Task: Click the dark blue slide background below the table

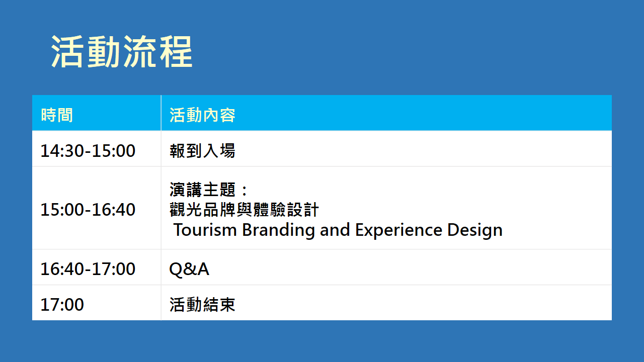Action: tap(322, 342)
